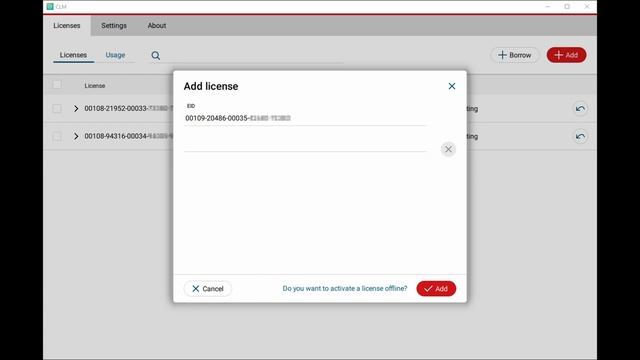Open the Licenses main tab
640x360 pixels.
coord(67,26)
